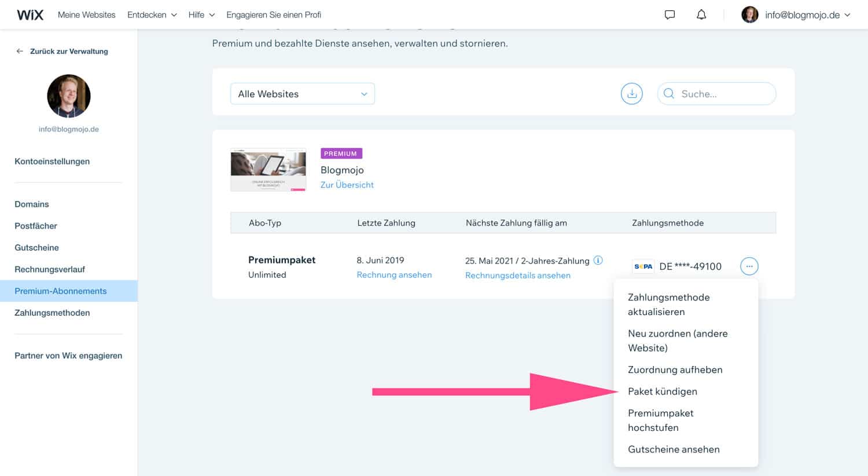868x476 pixels.
Task: Click the large profile photo in sidebar
Action: pyautogui.click(x=69, y=96)
